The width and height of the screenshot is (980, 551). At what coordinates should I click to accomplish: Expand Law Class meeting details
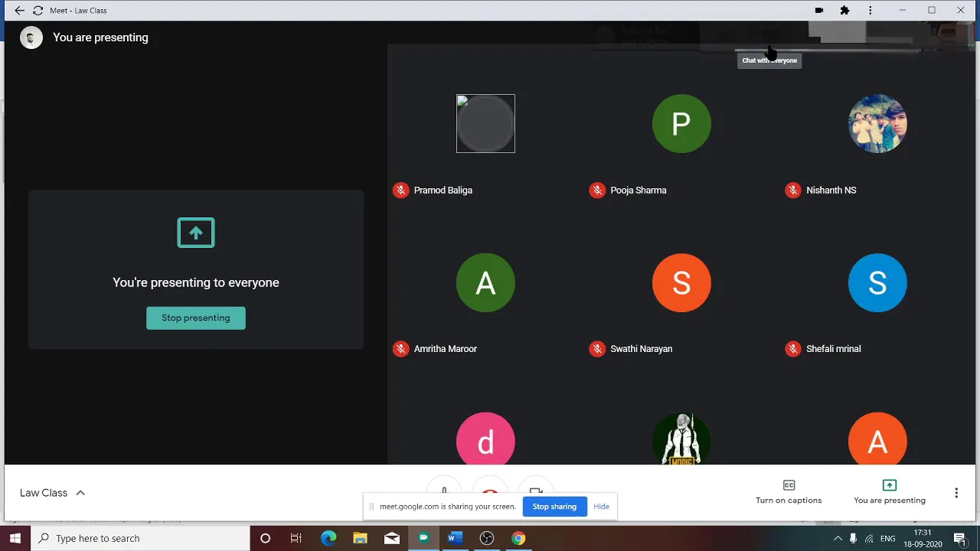[52, 493]
